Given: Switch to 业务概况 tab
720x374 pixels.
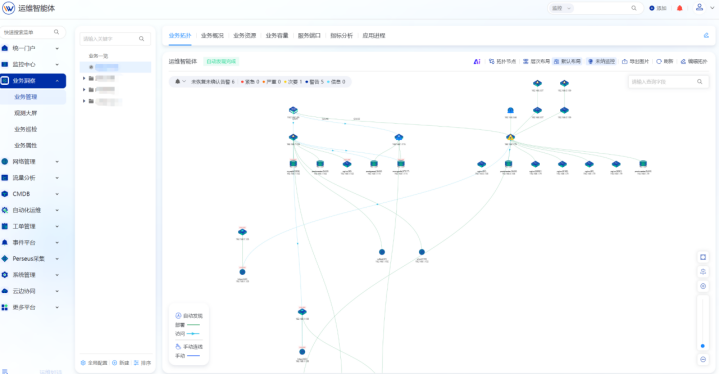Looking at the screenshot, I should [x=212, y=35].
